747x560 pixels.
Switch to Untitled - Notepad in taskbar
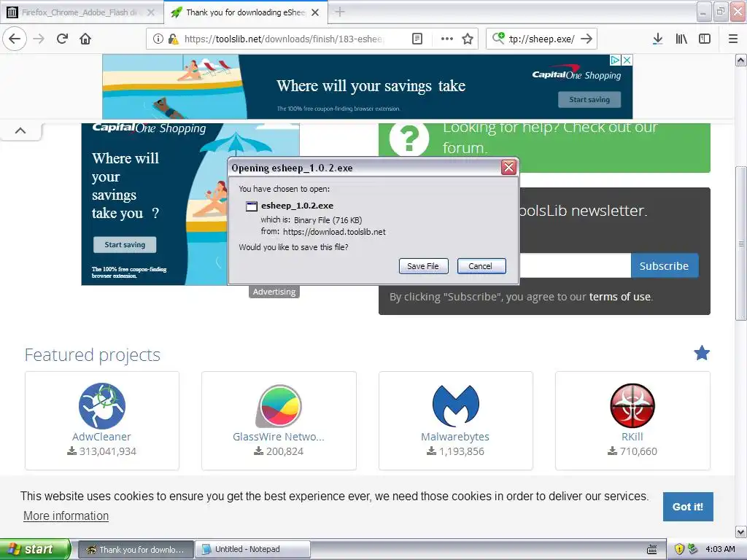tap(252, 549)
